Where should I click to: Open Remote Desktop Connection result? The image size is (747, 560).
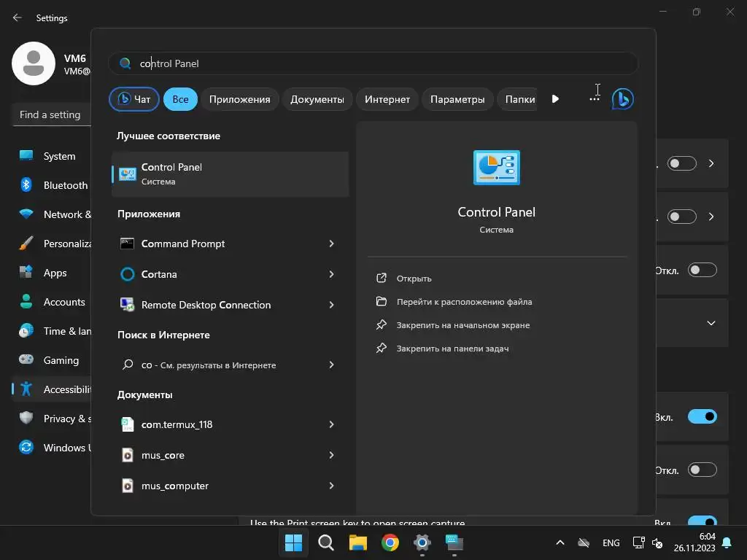click(x=206, y=305)
